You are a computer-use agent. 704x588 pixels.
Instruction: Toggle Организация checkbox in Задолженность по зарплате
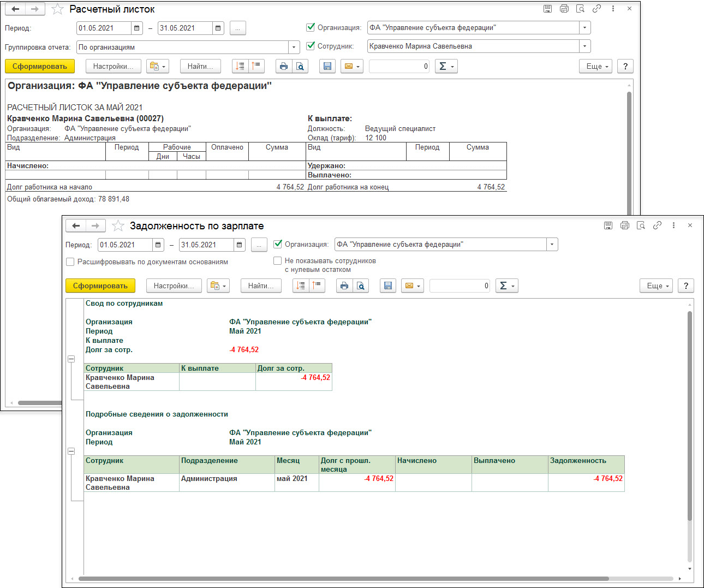pyautogui.click(x=278, y=244)
